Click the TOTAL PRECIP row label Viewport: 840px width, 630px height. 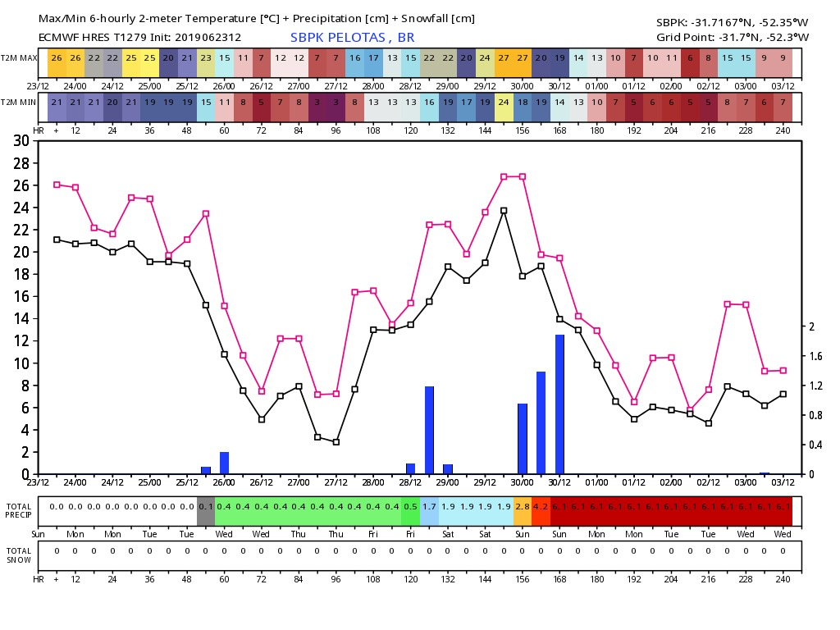click(x=19, y=510)
